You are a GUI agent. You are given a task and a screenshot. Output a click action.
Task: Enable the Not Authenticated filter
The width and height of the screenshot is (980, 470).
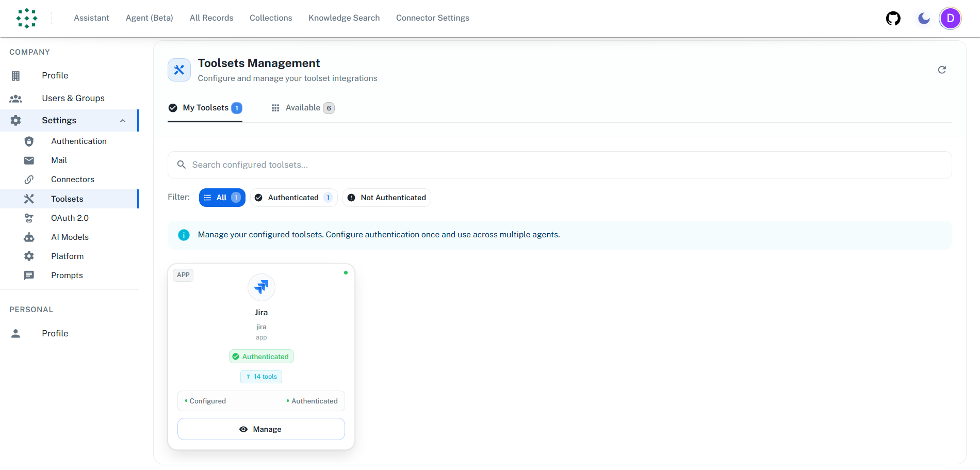point(386,197)
